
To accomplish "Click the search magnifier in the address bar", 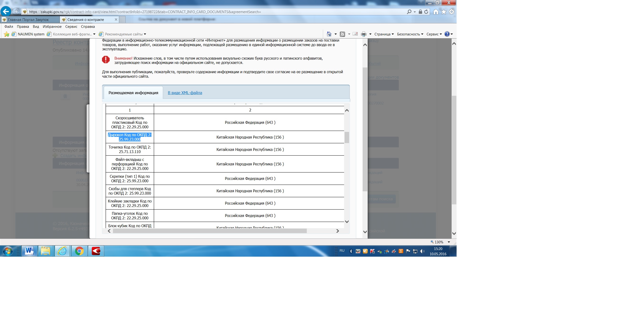I will (x=409, y=11).
